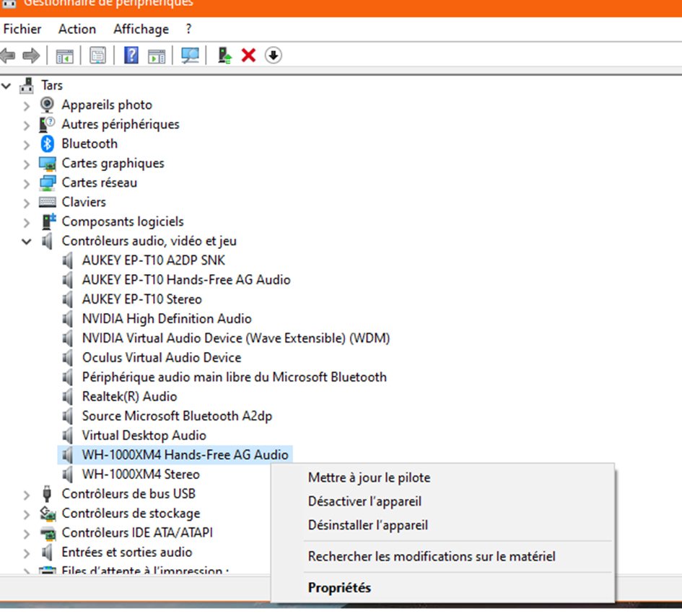This screenshot has width=682, height=616.
Task: Select NVIDIA Virtual Audio Device (Wave Extensible)
Action: pos(236,338)
